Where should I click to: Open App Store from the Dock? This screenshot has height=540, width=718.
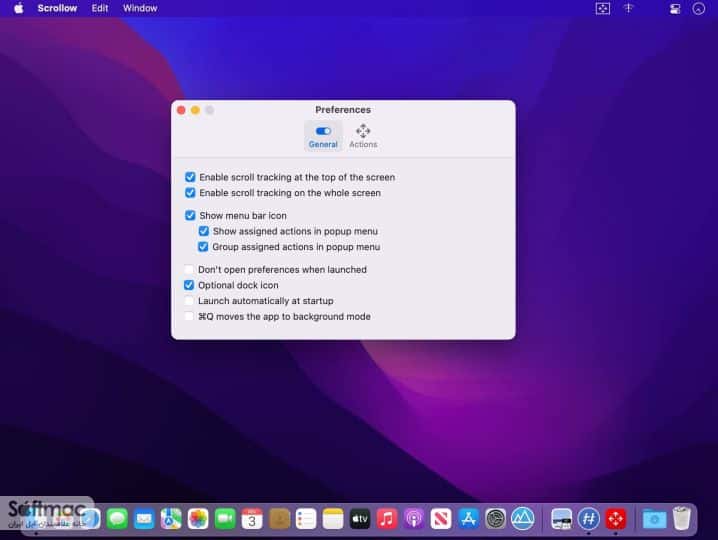pos(468,519)
